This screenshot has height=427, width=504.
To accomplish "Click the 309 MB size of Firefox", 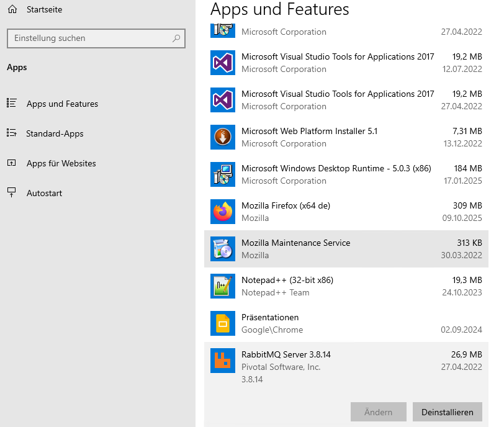I will point(467,205).
